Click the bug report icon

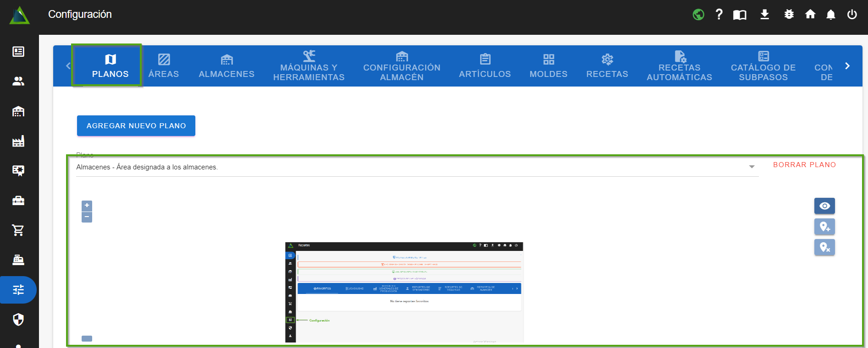coord(789,15)
